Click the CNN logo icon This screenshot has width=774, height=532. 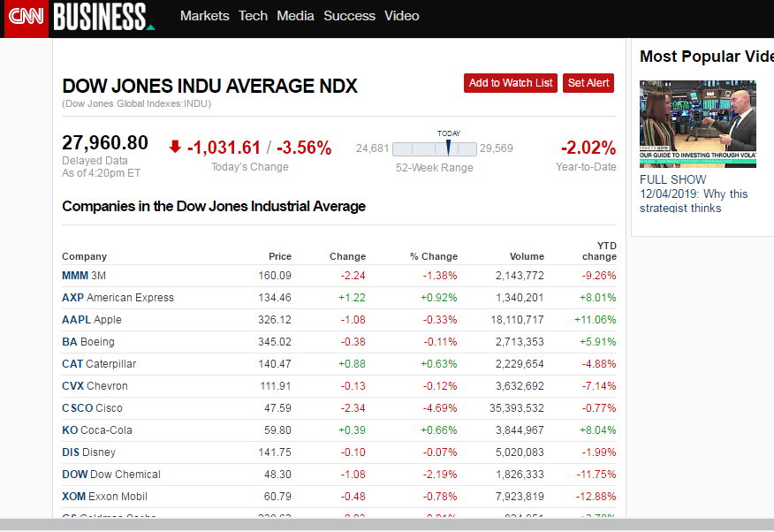[26, 18]
